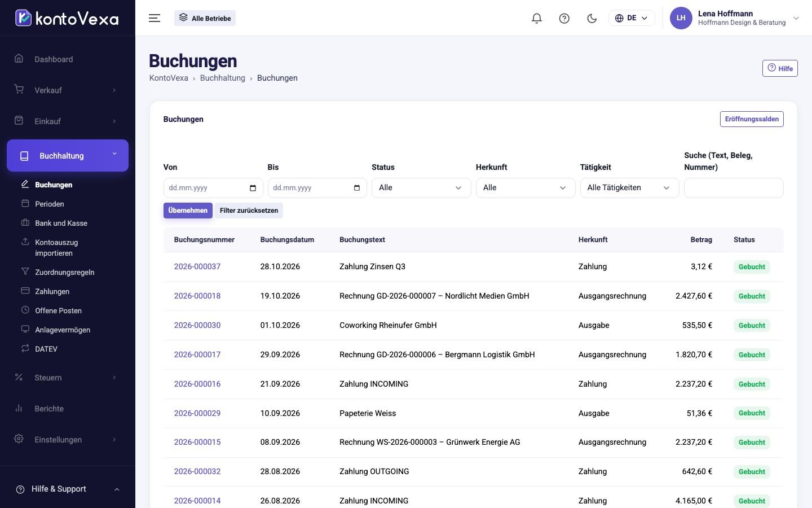Click LH user avatar
The image size is (812, 508).
[681, 18]
